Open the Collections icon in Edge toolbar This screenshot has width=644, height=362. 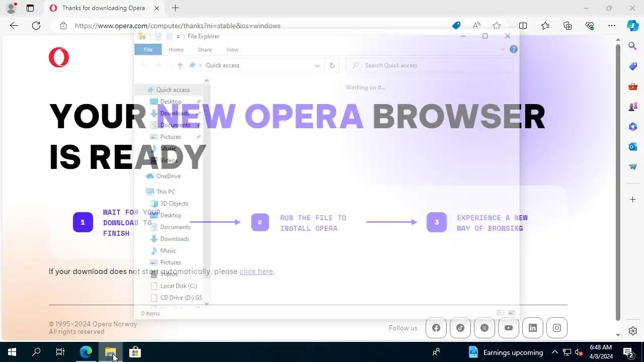click(x=568, y=26)
